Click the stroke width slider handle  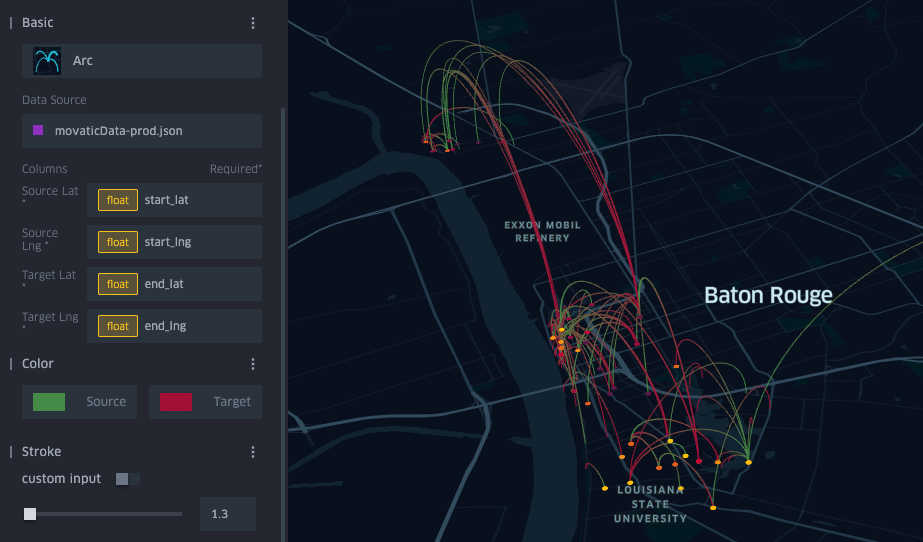[x=30, y=514]
